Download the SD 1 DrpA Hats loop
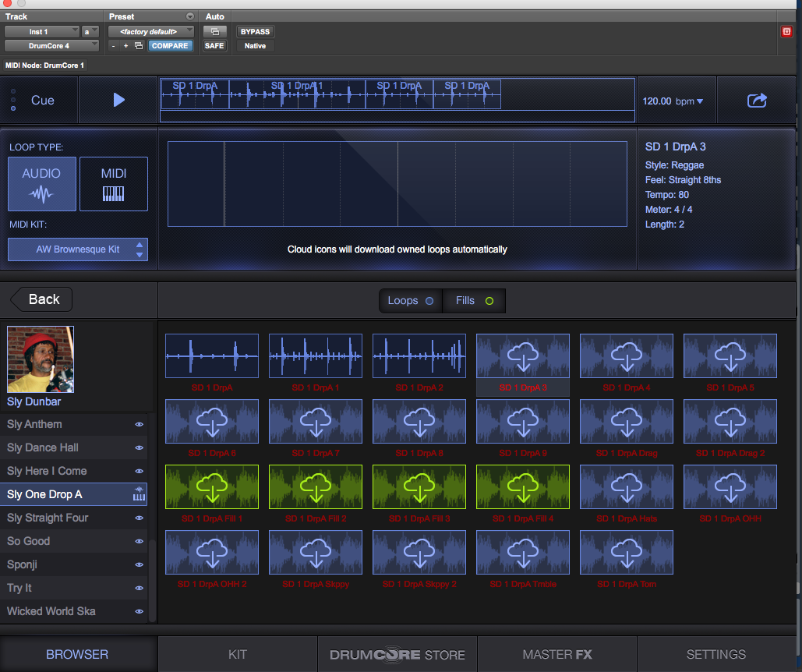 [626, 486]
